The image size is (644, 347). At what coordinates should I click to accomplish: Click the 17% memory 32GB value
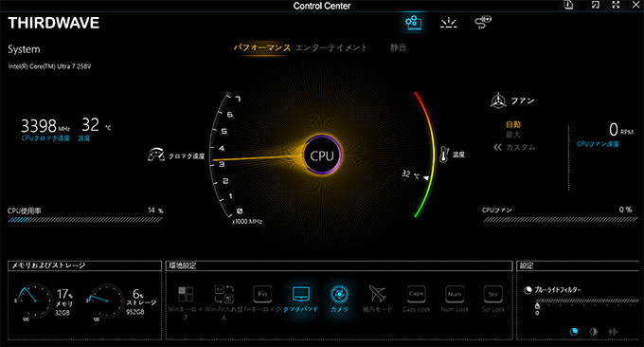click(64, 302)
